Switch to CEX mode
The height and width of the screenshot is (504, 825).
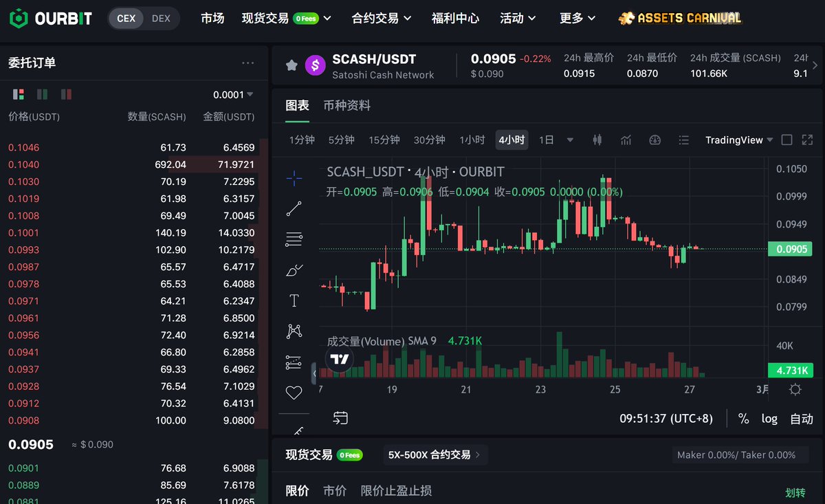(126, 19)
